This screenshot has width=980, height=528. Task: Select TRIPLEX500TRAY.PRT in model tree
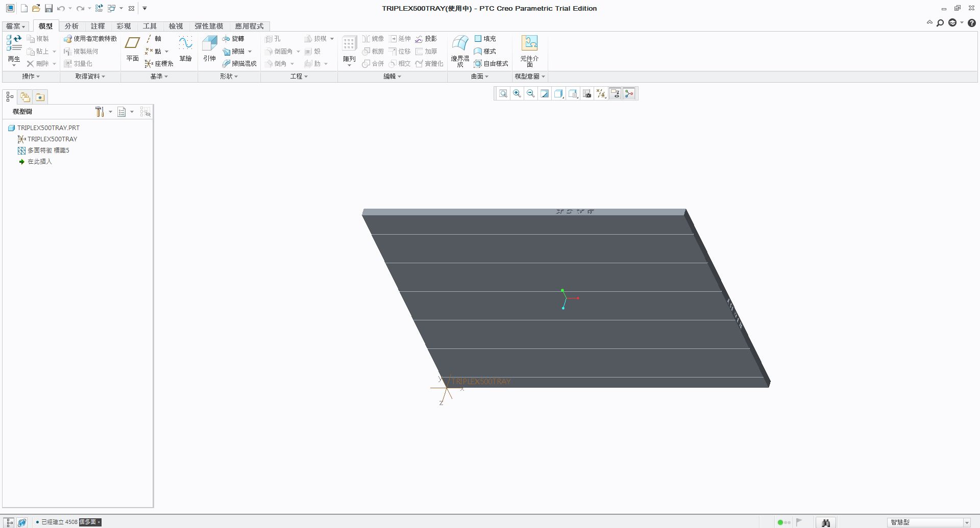point(44,128)
